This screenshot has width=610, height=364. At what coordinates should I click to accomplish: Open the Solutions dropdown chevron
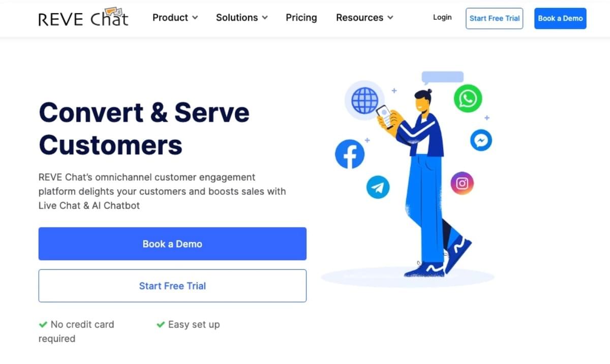point(264,18)
